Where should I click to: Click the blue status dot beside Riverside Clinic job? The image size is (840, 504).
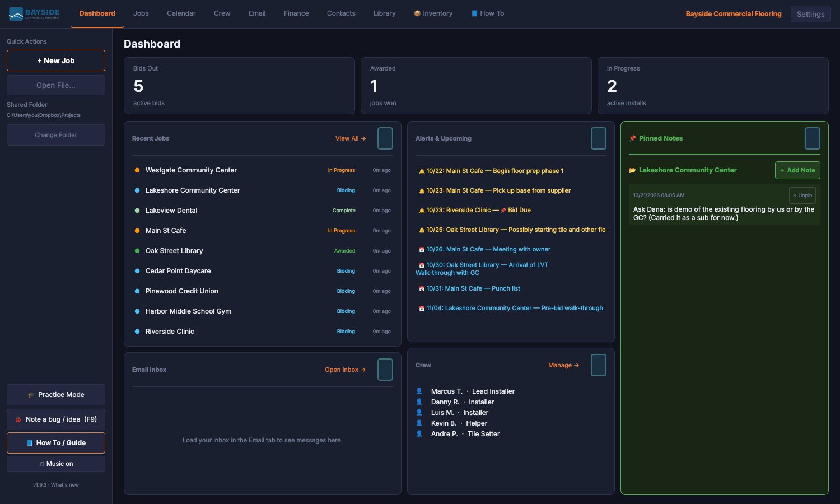[137, 332]
